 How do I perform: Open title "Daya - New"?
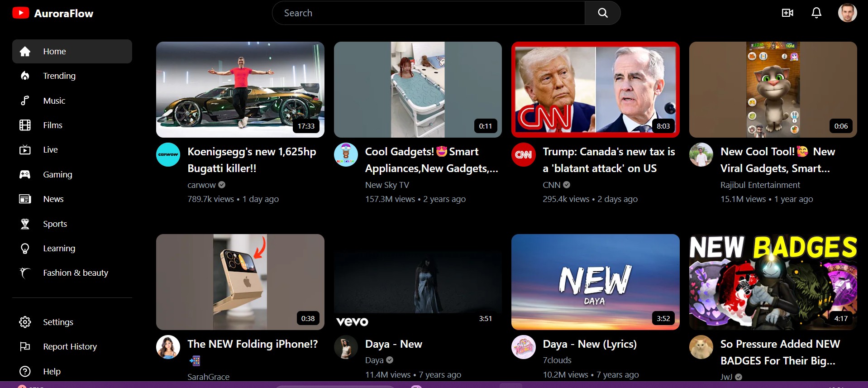(x=394, y=344)
